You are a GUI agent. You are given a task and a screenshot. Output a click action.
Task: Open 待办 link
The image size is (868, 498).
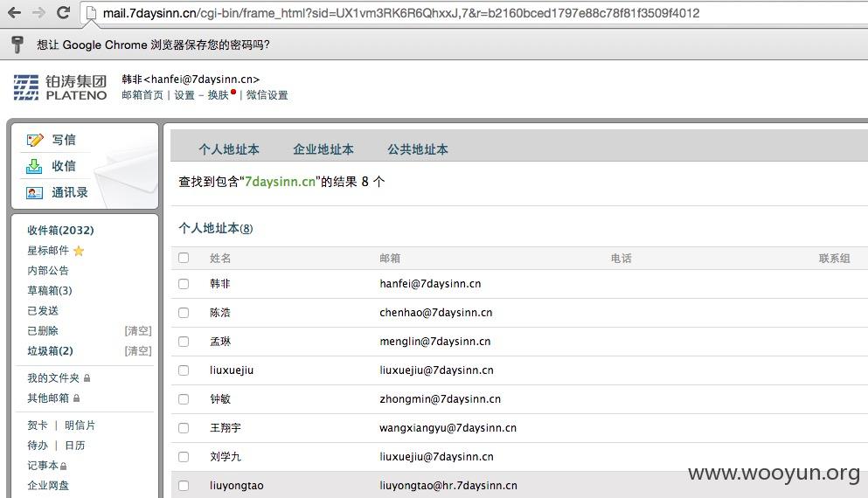(38, 446)
